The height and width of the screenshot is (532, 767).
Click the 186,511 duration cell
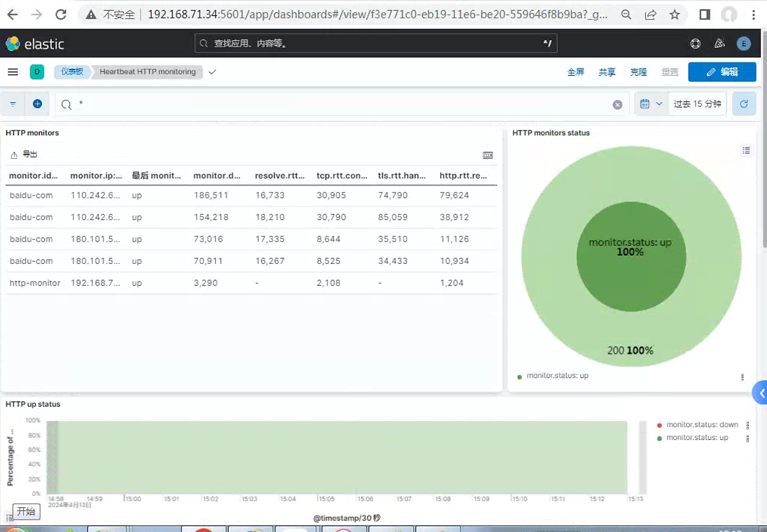click(210, 195)
